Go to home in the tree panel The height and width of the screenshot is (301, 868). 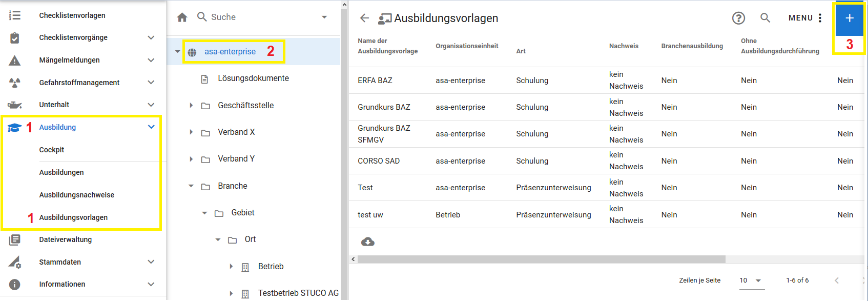click(x=182, y=17)
